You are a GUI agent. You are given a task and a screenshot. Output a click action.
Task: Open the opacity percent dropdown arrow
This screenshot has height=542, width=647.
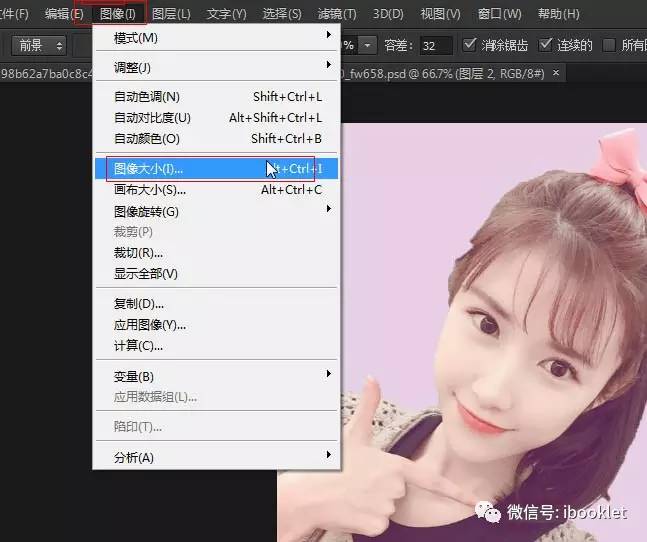(x=367, y=45)
